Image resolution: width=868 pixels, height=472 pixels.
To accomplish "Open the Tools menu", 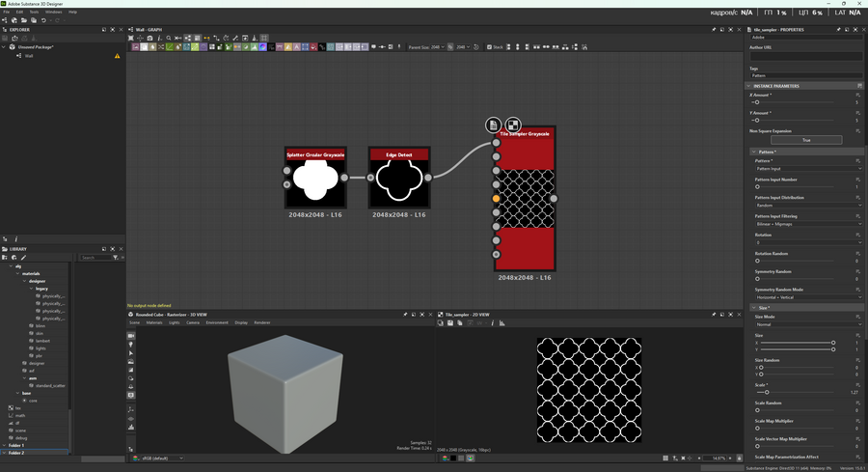I will pyautogui.click(x=34, y=12).
